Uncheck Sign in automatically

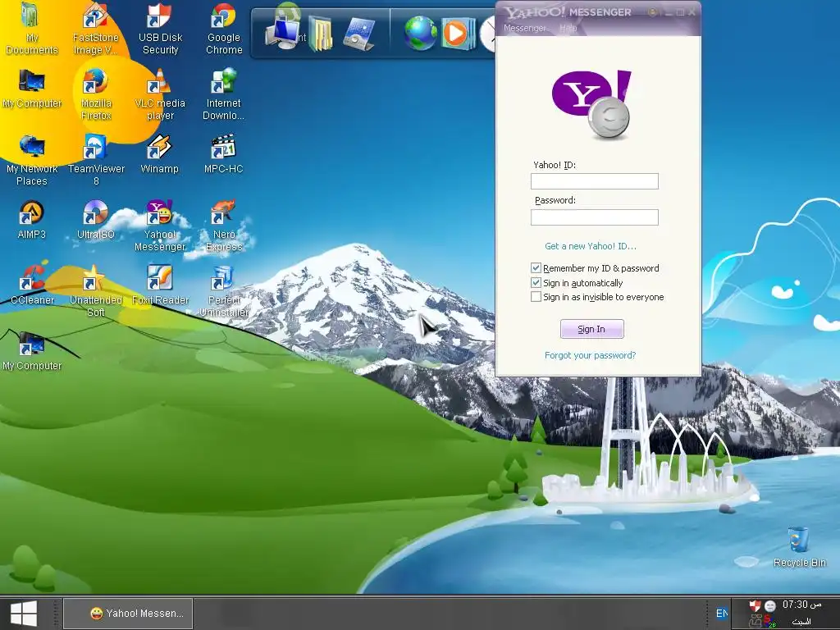coord(536,282)
